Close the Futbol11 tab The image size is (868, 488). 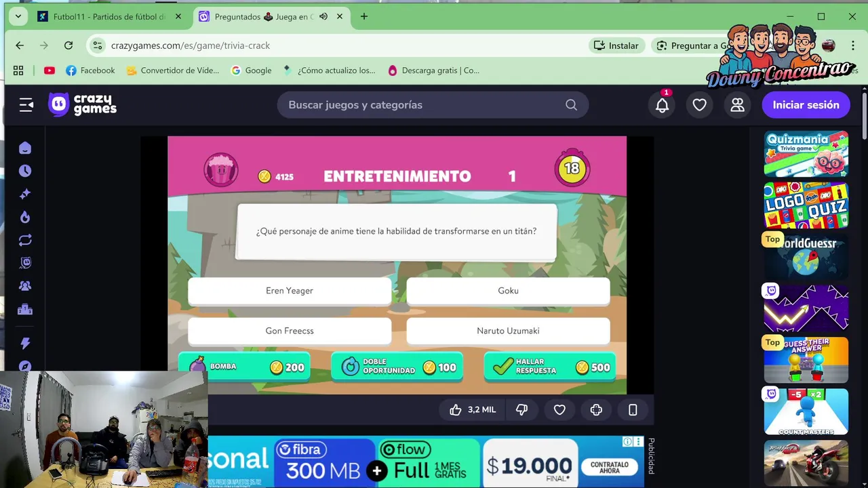click(178, 17)
